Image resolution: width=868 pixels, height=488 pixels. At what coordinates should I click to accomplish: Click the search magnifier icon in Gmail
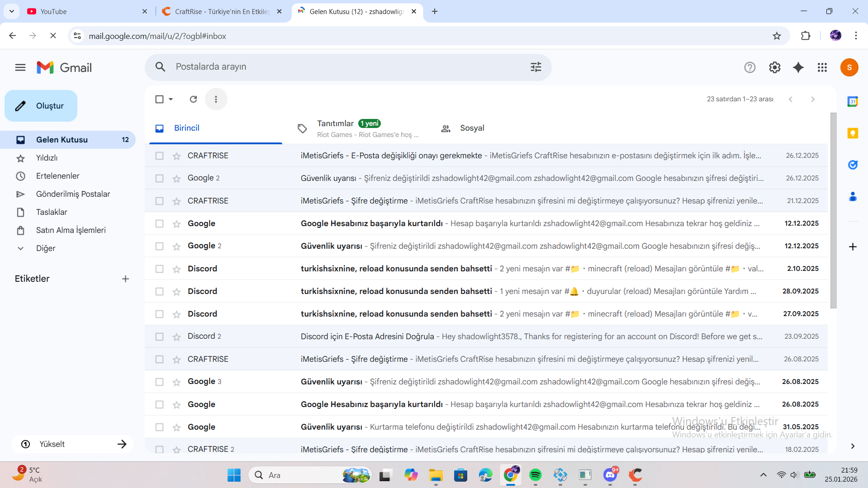coord(160,67)
